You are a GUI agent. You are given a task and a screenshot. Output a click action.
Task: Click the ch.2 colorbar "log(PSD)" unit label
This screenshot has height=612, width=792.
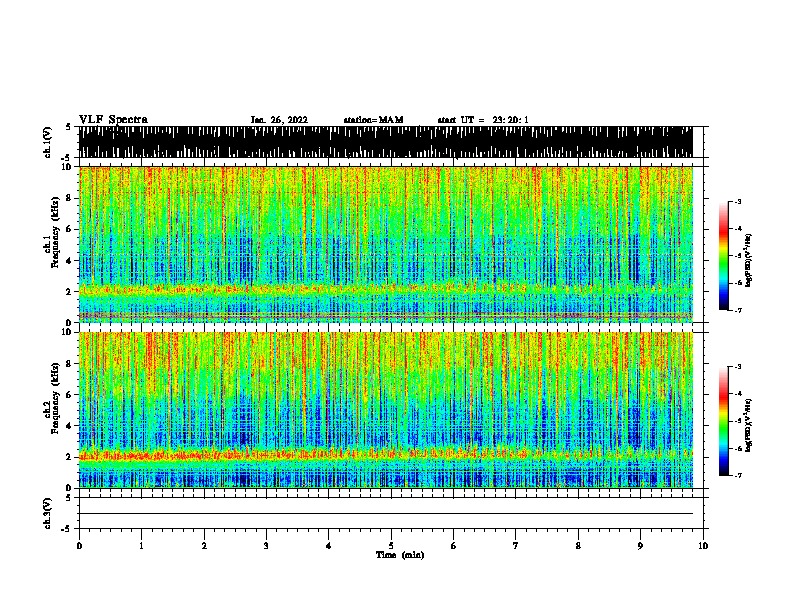(x=748, y=425)
